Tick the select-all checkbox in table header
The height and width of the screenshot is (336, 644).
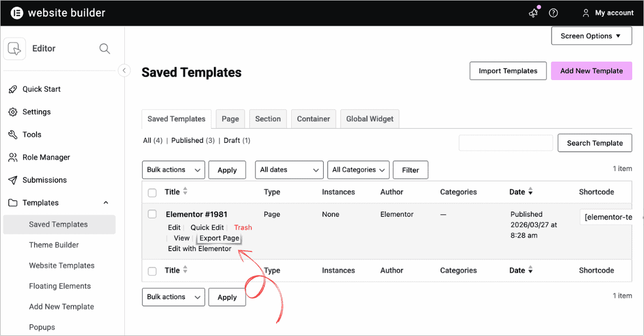(152, 193)
